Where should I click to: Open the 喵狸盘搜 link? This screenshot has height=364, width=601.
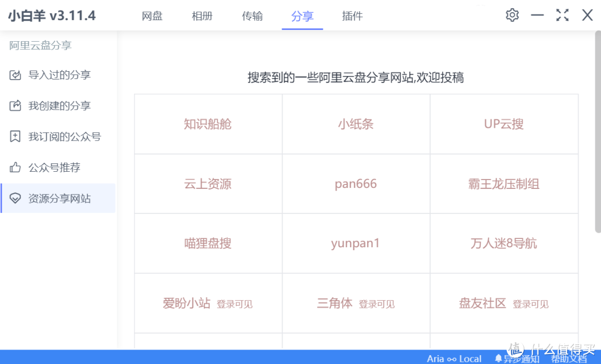click(208, 243)
